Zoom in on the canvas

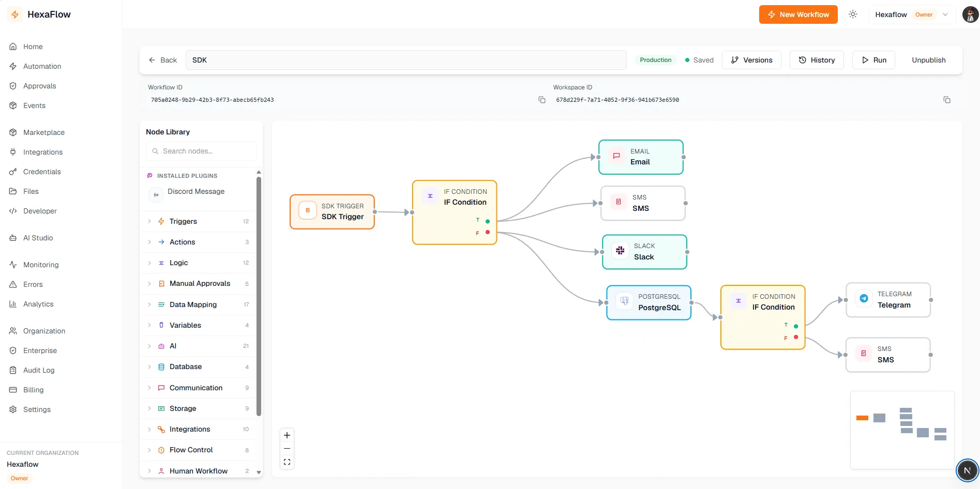(x=287, y=435)
